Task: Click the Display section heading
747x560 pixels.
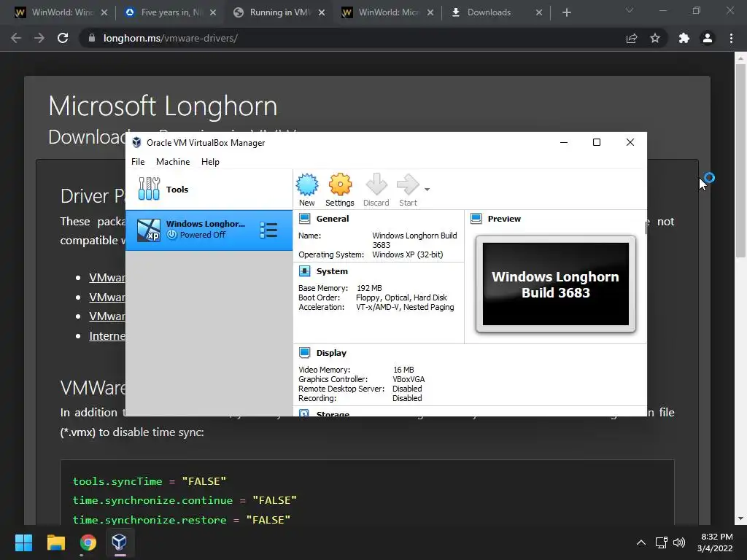Action: (331, 353)
